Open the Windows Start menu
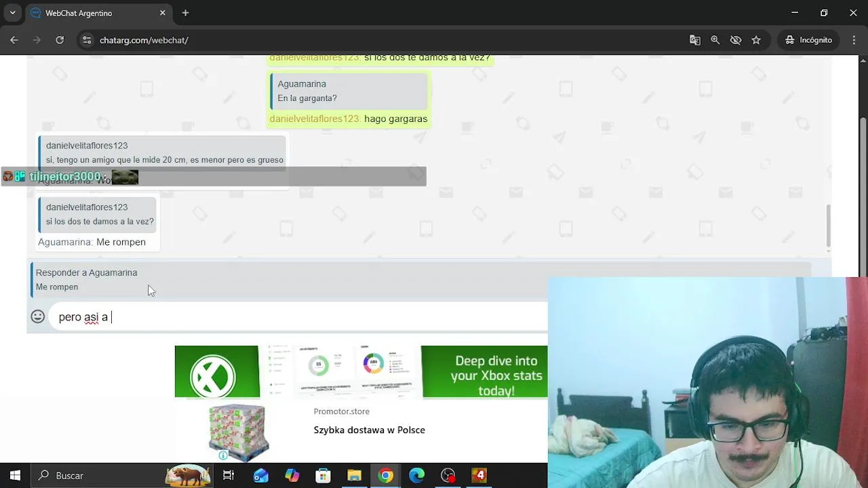The height and width of the screenshot is (488, 868). point(15,475)
